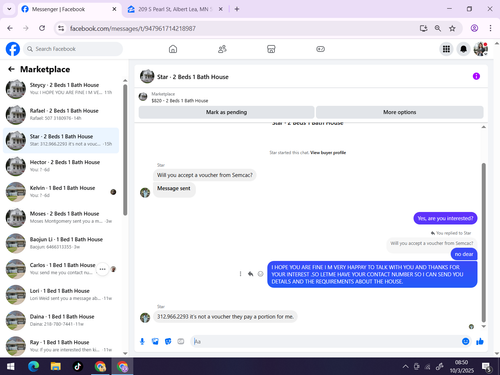Click Mark as pending button
The width and height of the screenshot is (500, 375).
pos(226,112)
